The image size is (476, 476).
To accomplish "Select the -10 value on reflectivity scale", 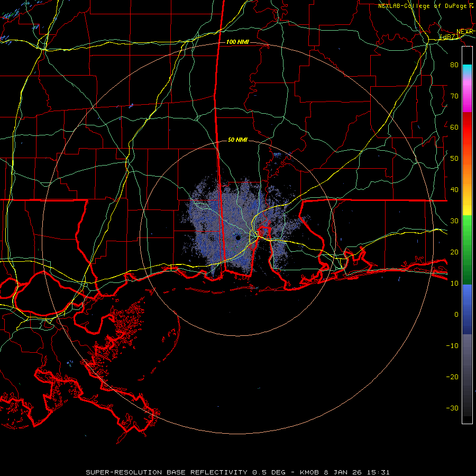I will point(452,345).
